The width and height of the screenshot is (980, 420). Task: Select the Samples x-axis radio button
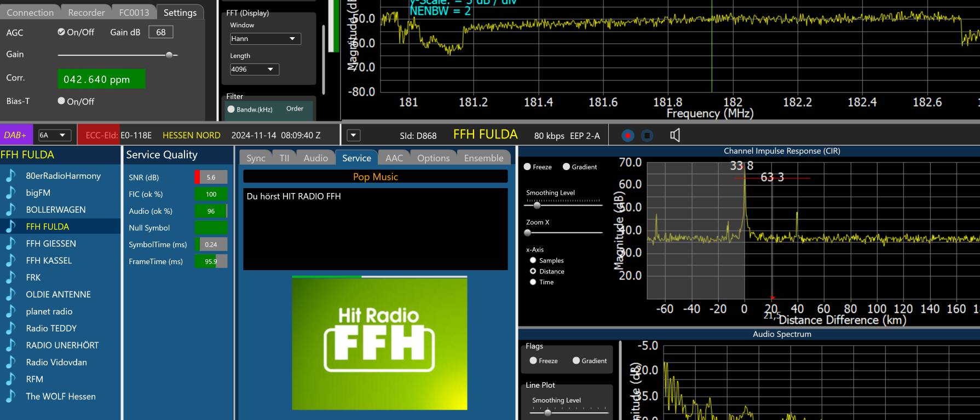pos(533,260)
